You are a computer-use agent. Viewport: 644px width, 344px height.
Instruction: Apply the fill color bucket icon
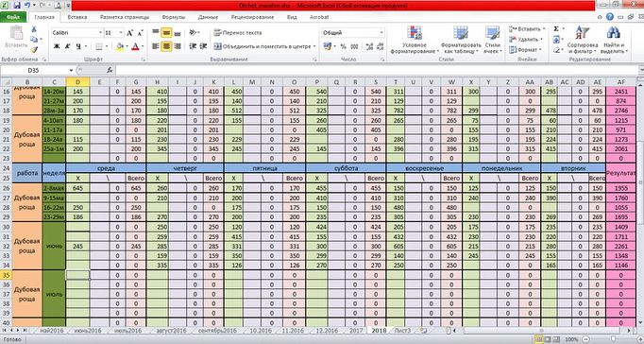(120, 46)
